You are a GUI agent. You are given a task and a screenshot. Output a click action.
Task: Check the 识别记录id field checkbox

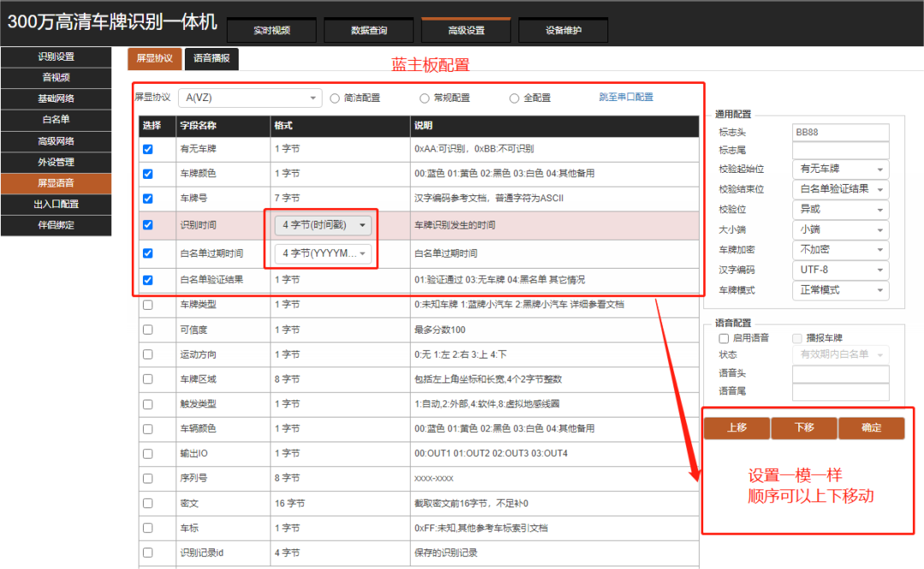click(148, 553)
